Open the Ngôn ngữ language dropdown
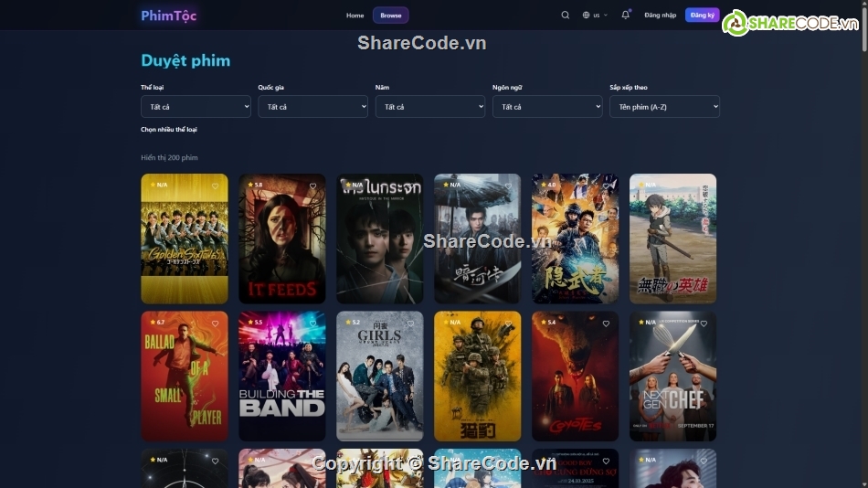The image size is (868, 488). pos(547,106)
